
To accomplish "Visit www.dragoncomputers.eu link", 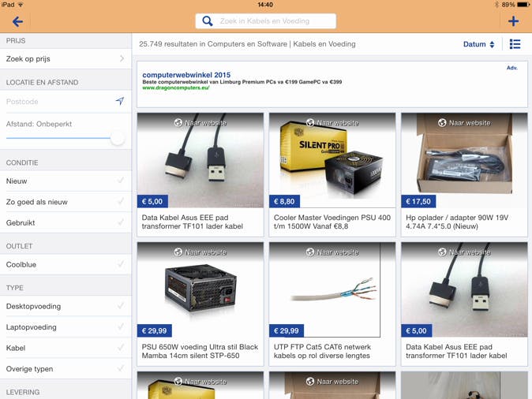I will point(176,88).
